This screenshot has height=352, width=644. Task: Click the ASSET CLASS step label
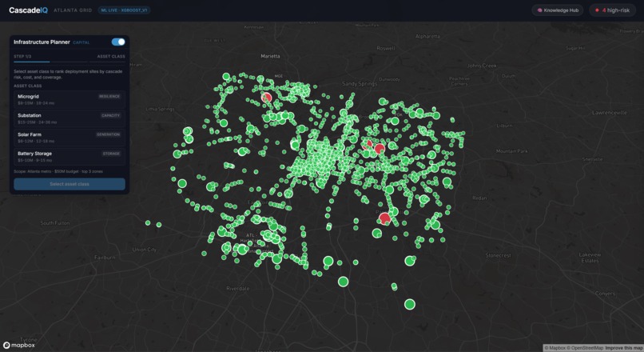tap(111, 56)
